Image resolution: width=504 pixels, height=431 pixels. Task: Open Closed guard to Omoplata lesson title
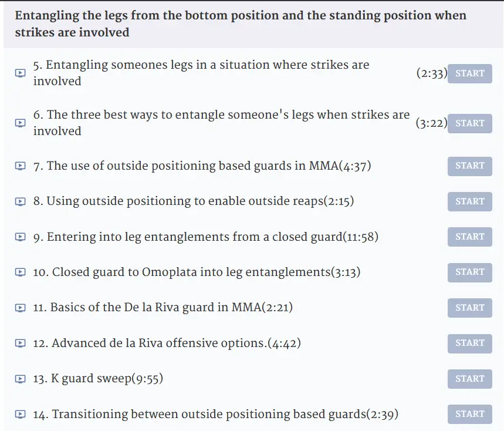click(197, 272)
